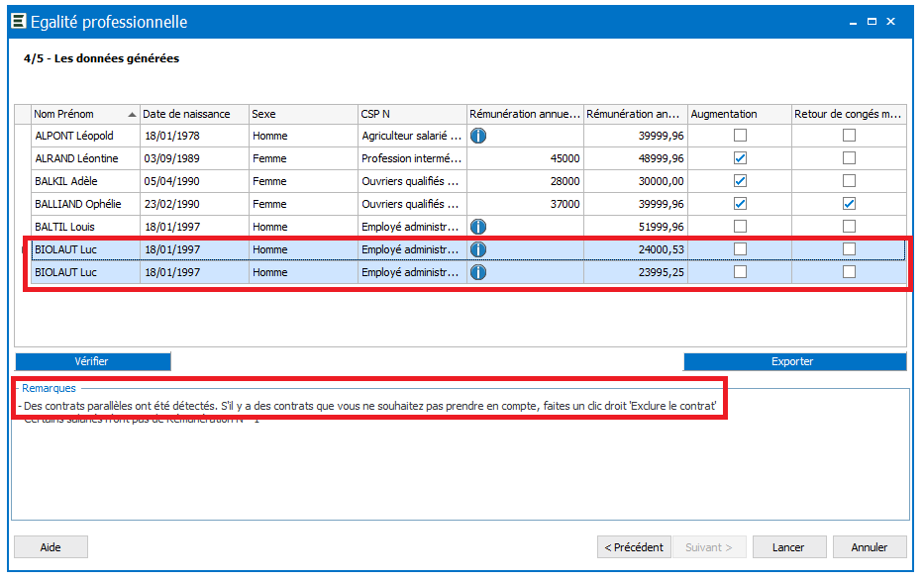
Task: Click the Sexe column header
Action: click(x=303, y=114)
